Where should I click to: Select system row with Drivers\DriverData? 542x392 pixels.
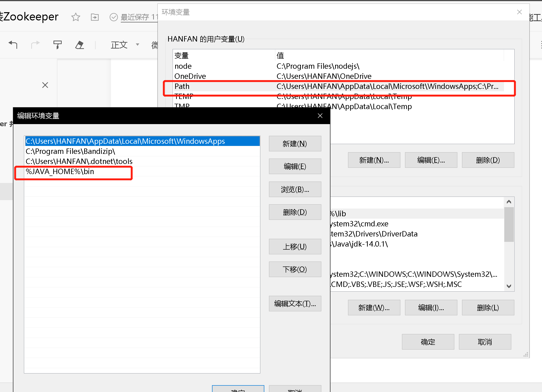tap(417, 234)
